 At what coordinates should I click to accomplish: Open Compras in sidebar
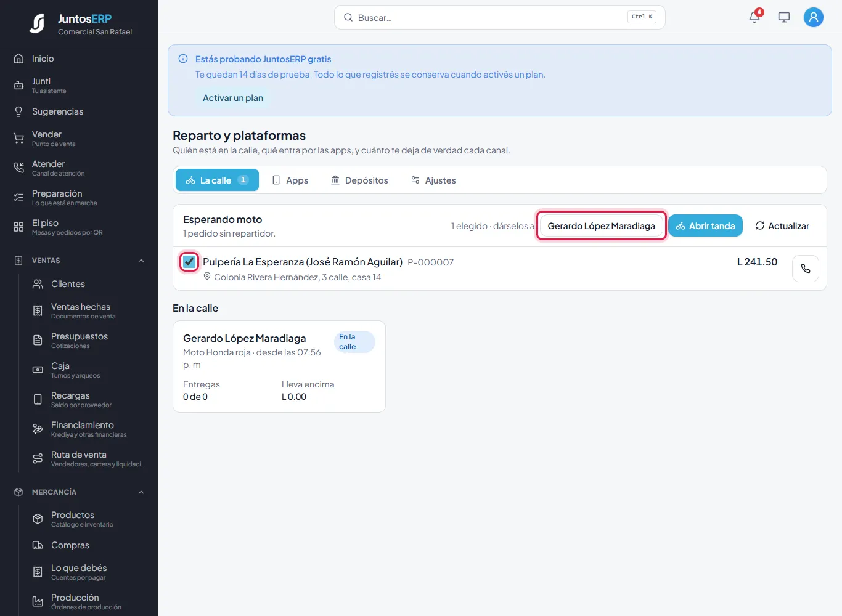click(88, 545)
